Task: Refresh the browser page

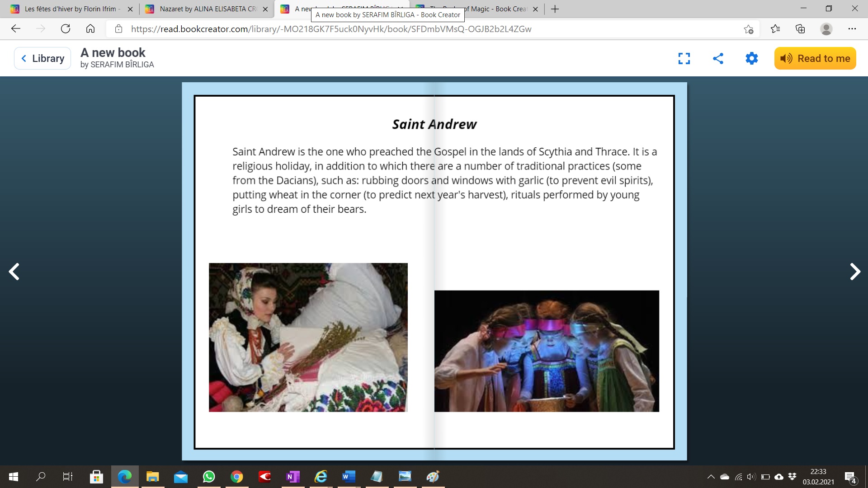Action: (x=66, y=29)
